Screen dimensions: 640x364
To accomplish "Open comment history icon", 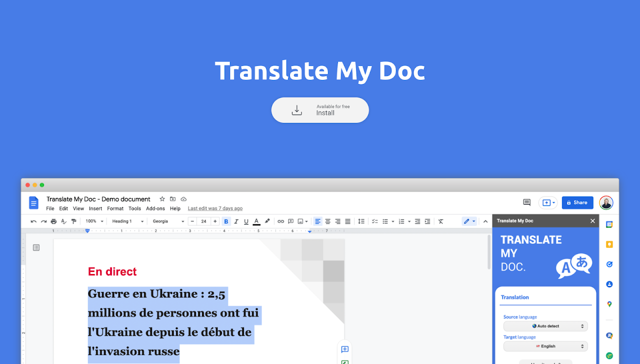I will coord(526,202).
